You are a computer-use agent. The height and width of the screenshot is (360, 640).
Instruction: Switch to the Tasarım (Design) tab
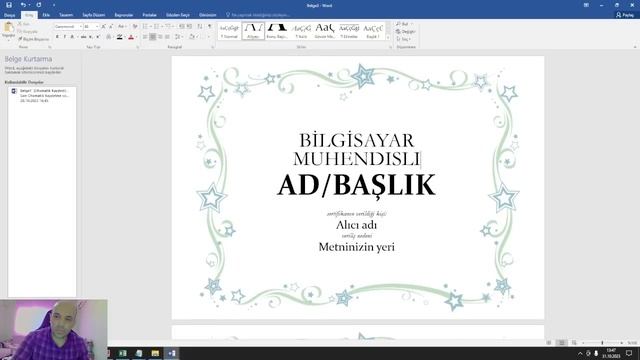tap(66, 15)
